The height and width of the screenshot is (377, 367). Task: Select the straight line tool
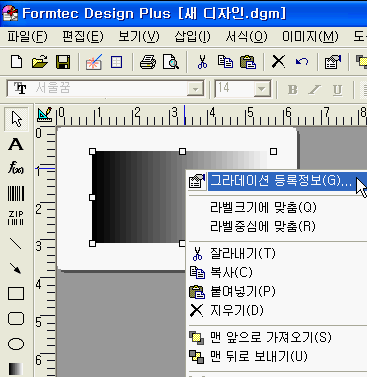pyautogui.click(x=16, y=244)
